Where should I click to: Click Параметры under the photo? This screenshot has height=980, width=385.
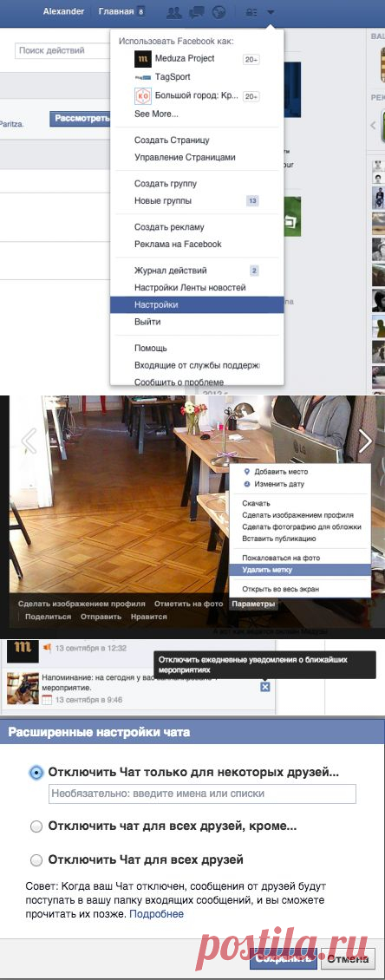252,604
